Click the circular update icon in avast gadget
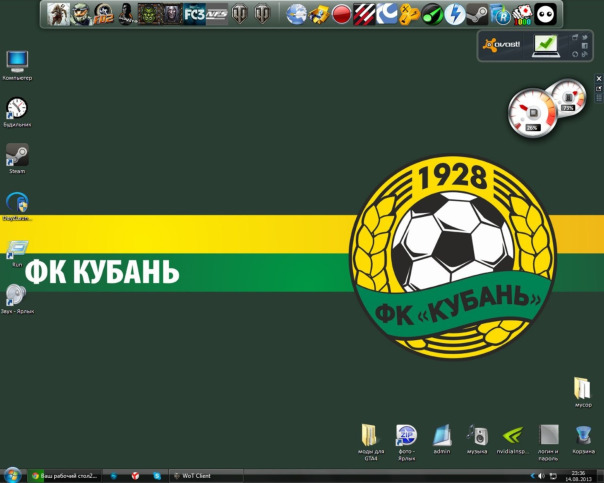 (x=575, y=54)
